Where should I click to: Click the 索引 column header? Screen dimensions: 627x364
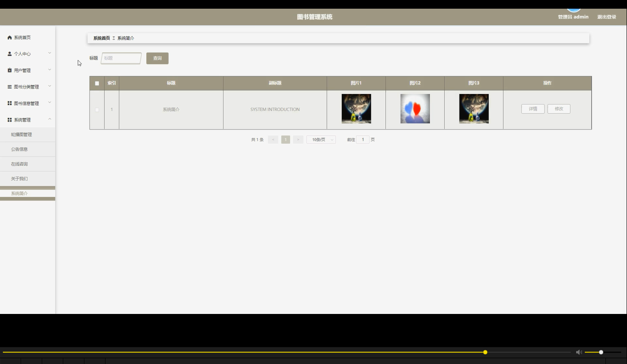coord(112,83)
